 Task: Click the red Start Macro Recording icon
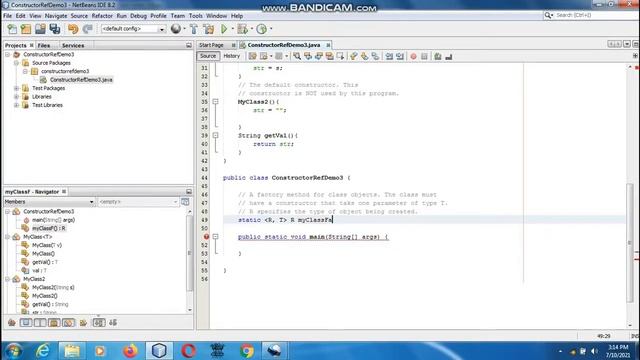pyautogui.click(x=413, y=56)
